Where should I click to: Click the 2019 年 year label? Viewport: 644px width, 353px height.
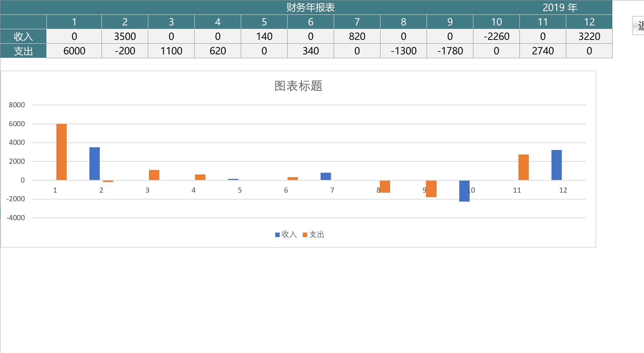pos(560,7)
